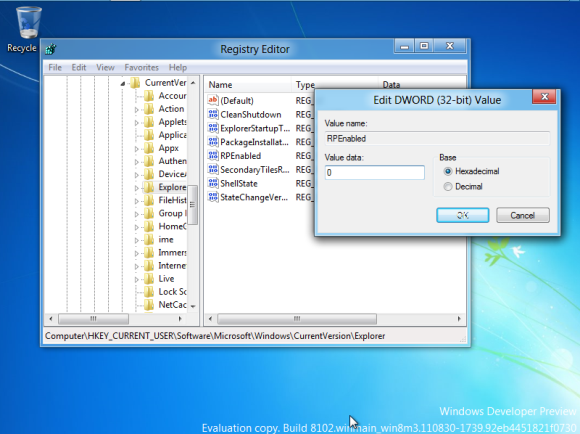Click the HomeGroup folder icon
The height and width of the screenshot is (434, 580).
click(149, 226)
